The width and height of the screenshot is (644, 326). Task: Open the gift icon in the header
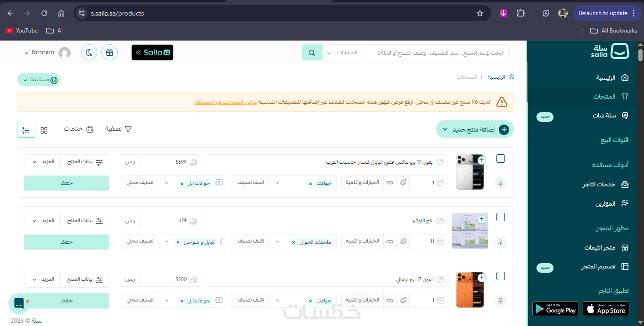[x=109, y=52]
